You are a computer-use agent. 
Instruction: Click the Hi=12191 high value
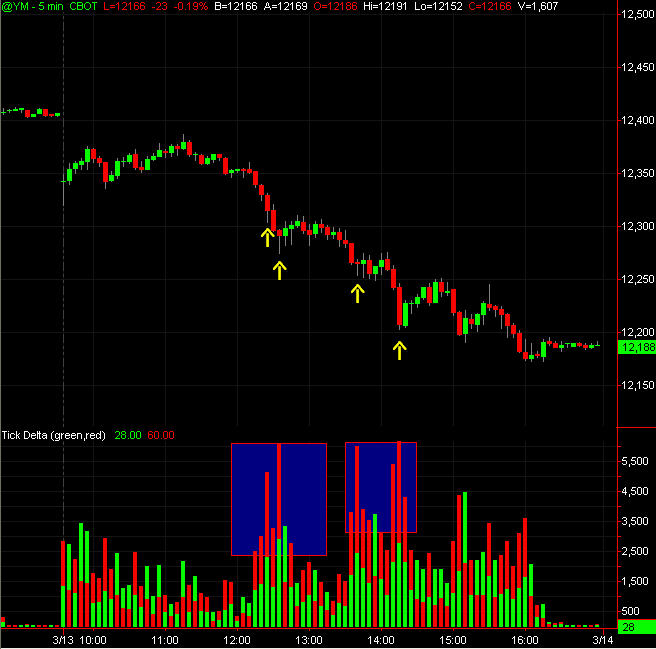point(385,6)
